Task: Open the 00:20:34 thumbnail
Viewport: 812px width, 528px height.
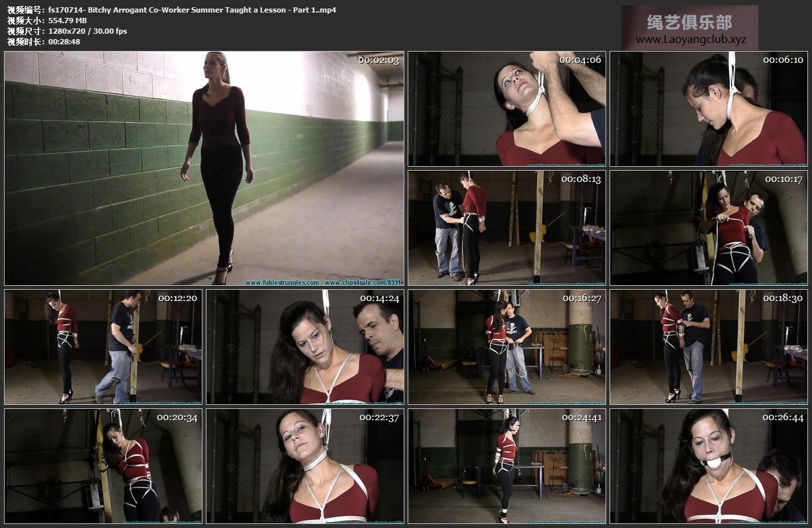Action: pyautogui.click(x=103, y=466)
